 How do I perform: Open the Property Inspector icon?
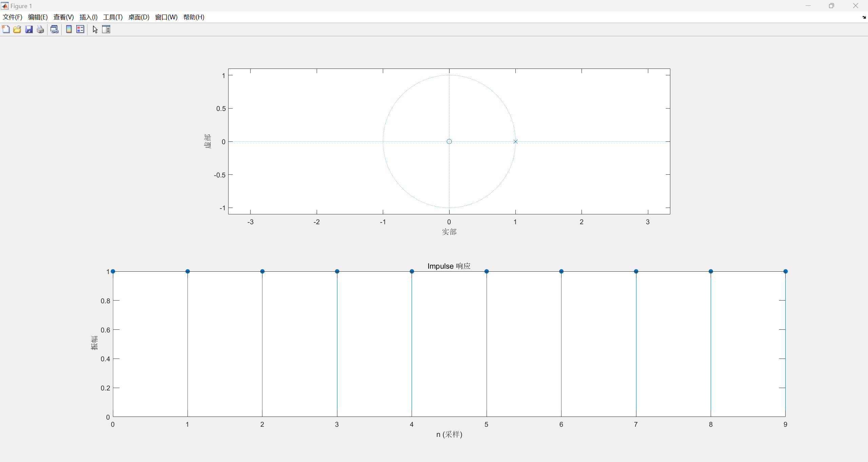click(x=106, y=30)
